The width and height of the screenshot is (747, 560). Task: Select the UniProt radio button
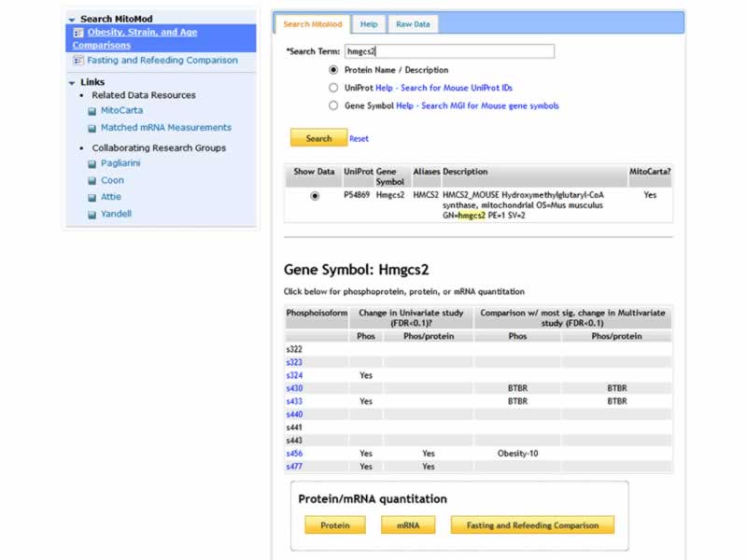pyautogui.click(x=333, y=88)
